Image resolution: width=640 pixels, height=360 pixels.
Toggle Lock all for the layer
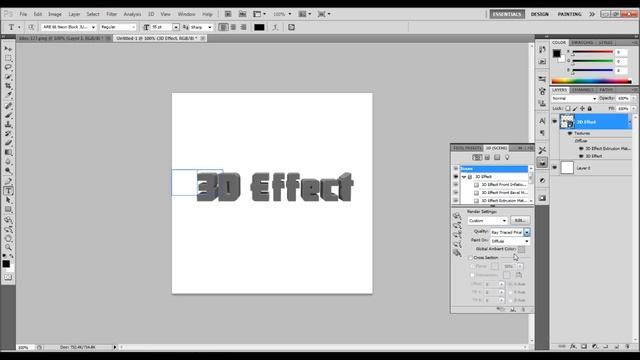click(x=589, y=109)
